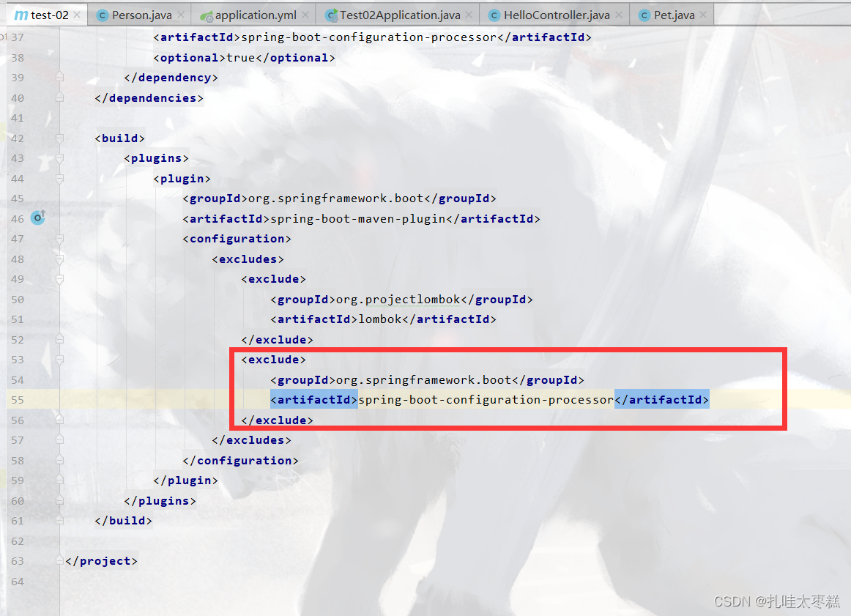Viewport: 851px width, 616px height.
Task: Collapse the configuration block on line 47
Action: [60, 239]
